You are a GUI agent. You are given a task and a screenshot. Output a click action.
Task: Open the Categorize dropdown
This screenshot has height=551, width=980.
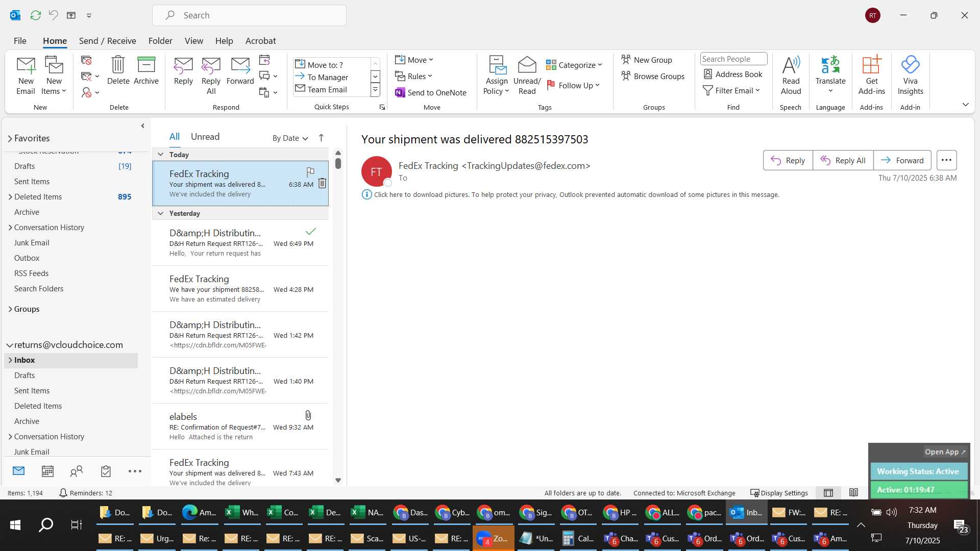coord(574,65)
